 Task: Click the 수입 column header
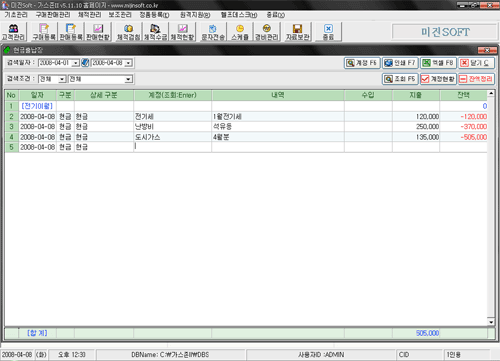[x=368, y=95]
